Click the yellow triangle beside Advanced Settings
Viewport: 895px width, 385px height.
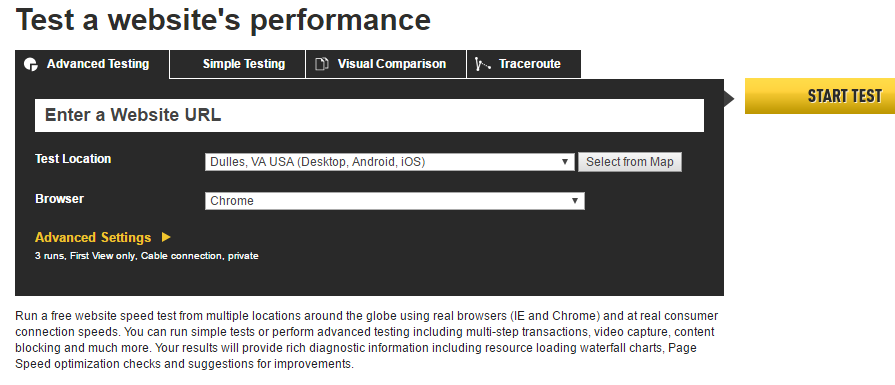[x=166, y=237]
